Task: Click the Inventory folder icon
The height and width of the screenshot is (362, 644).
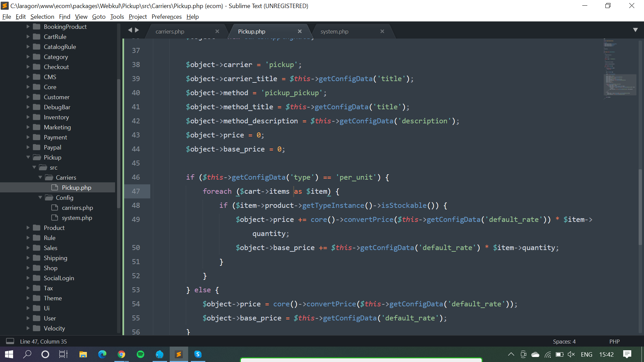Action: tap(37, 117)
